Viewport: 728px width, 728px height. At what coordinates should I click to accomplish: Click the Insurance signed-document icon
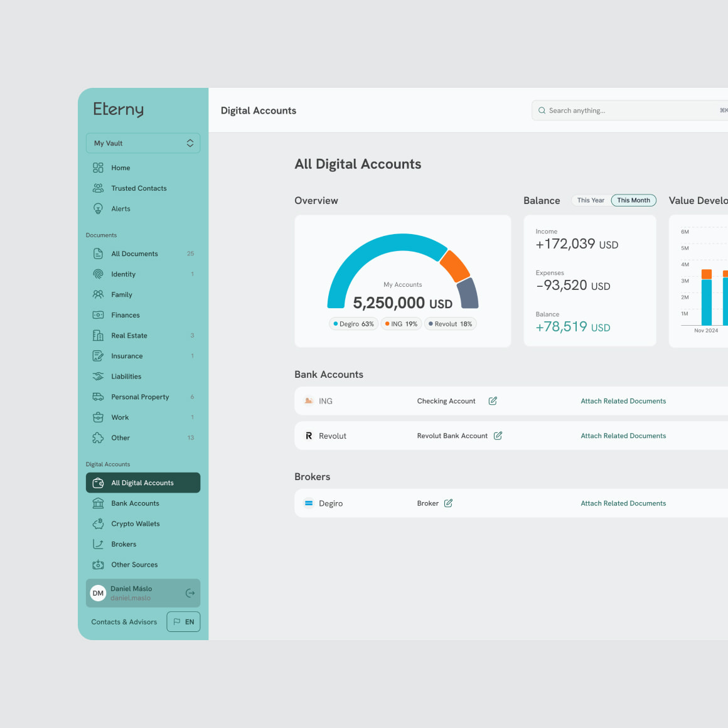(98, 356)
